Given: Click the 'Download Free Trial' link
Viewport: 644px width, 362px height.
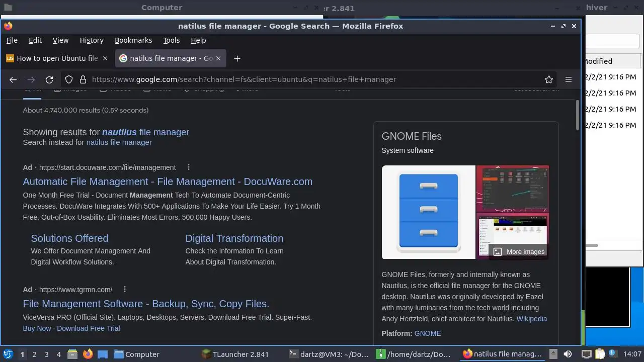Looking at the screenshot, I should [x=88, y=328].
